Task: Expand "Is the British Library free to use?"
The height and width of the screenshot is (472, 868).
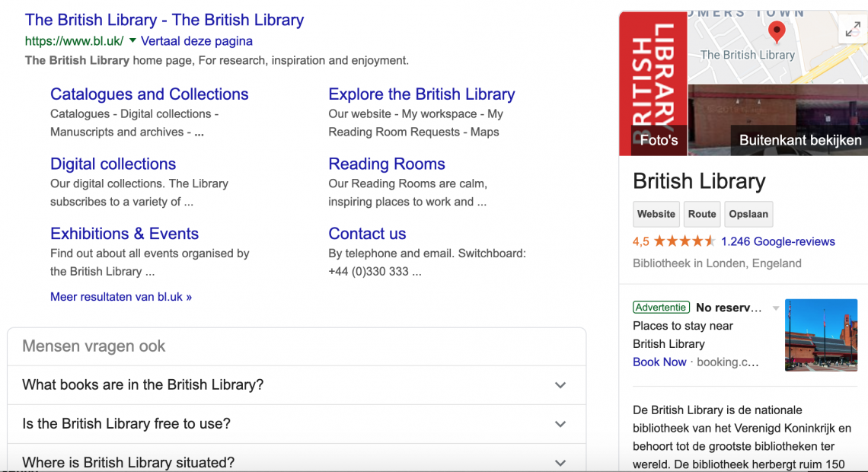Action: coord(297,424)
